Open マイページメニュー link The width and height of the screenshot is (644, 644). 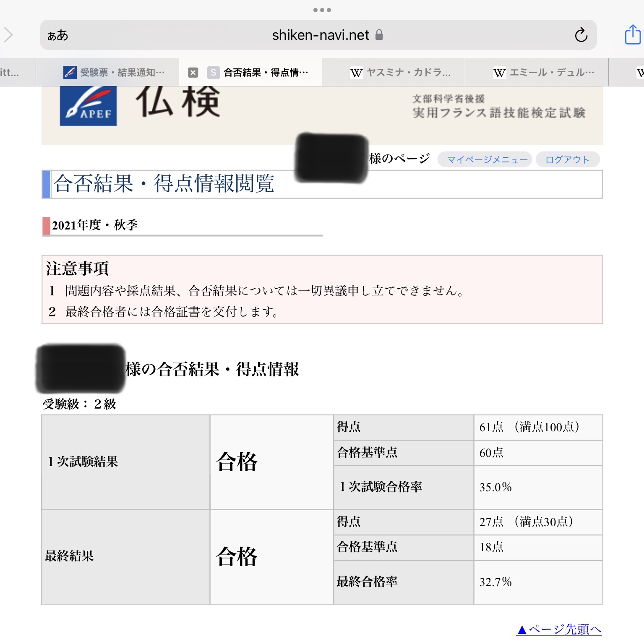(485, 159)
